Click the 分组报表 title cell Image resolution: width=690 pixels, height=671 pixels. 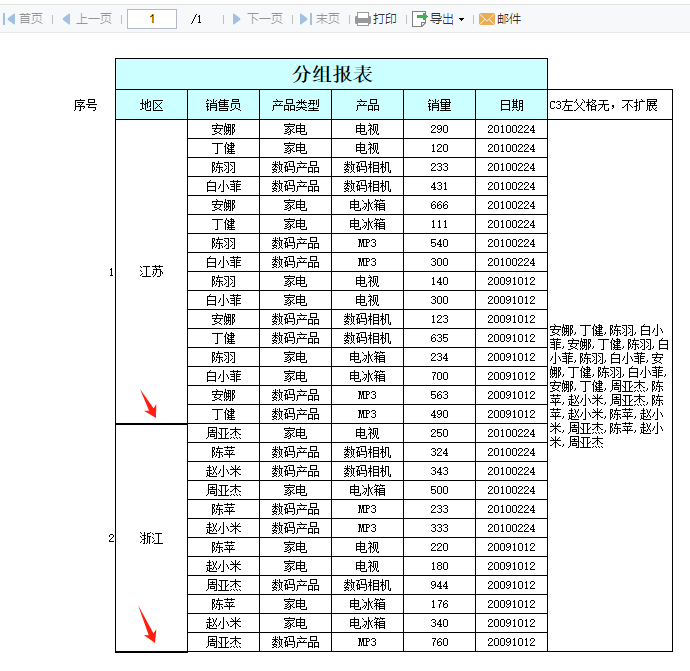click(x=331, y=74)
